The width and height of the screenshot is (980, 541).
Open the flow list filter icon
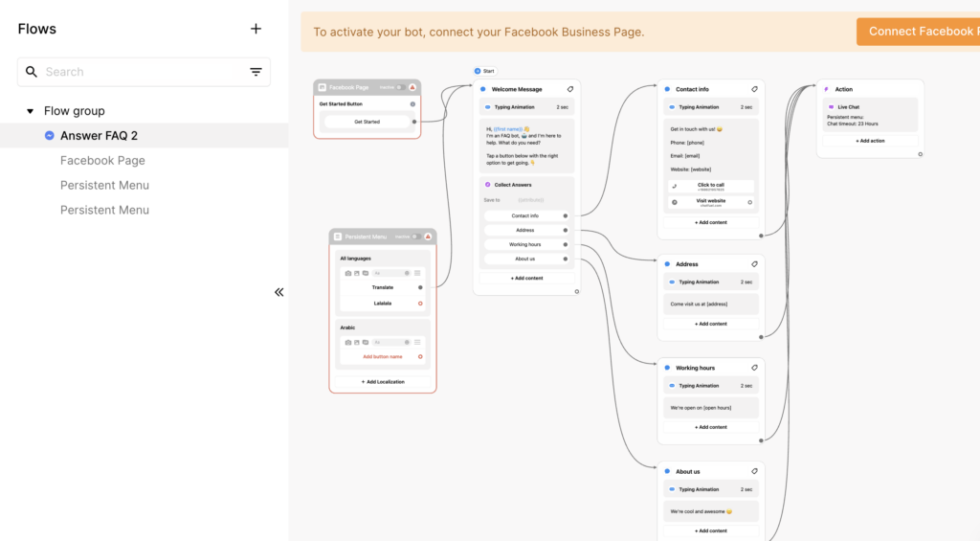pyautogui.click(x=256, y=72)
